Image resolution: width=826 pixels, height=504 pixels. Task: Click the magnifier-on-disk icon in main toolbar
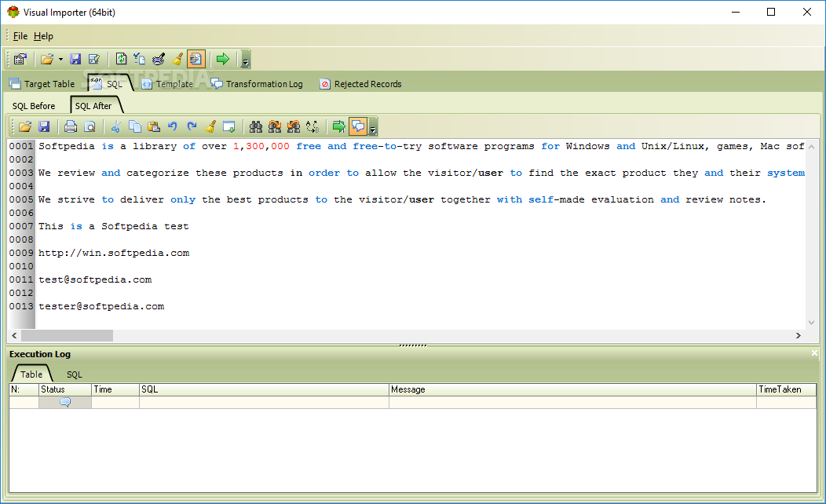click(x=159, y=59)
